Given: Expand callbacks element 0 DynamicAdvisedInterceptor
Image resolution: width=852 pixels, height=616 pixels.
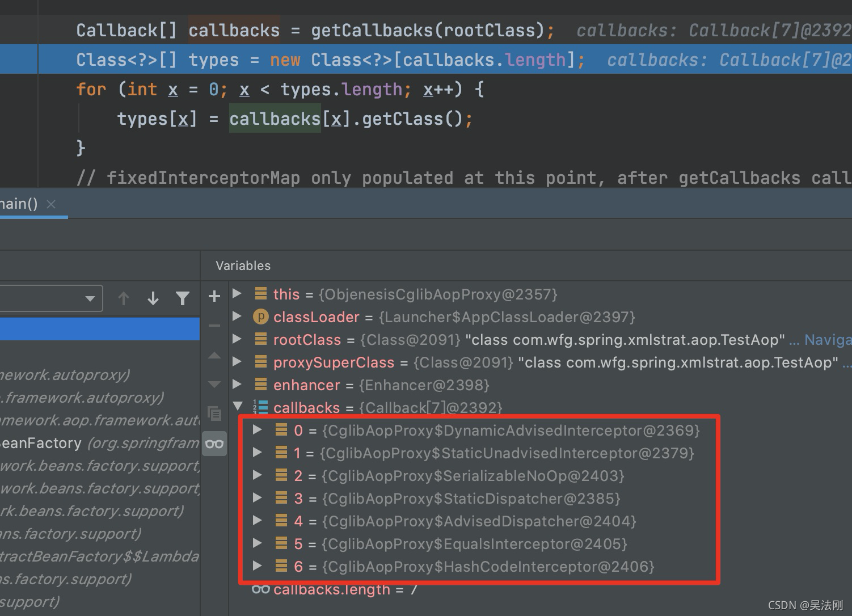Looking at the screenshot, I should 258,430.
